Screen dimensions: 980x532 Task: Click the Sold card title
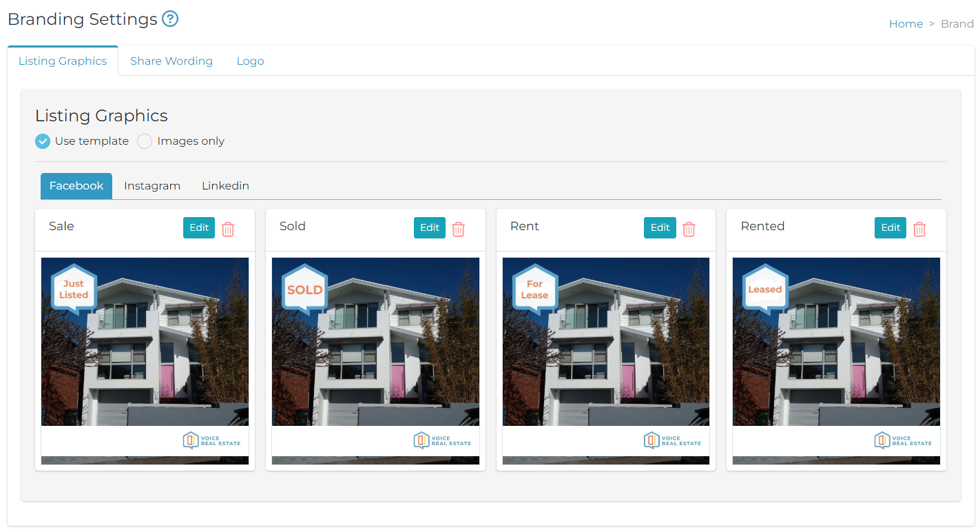click(x=293, y=226)
